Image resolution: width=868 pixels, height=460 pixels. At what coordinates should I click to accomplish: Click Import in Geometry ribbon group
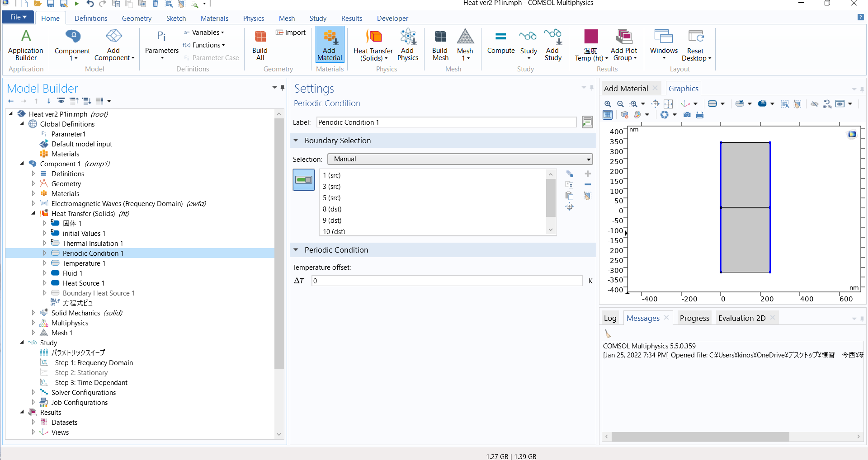[x=291, y=33]
